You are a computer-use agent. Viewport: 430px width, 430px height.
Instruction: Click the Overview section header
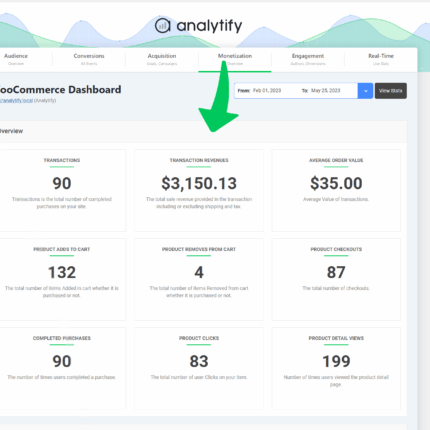click(11, 131)
